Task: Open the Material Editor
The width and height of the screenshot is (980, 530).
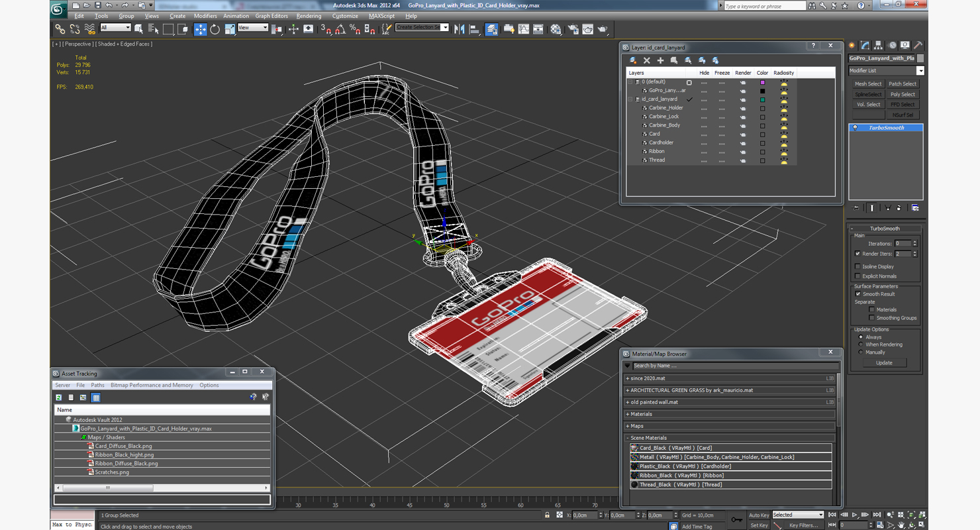Action: pos(556,29)
